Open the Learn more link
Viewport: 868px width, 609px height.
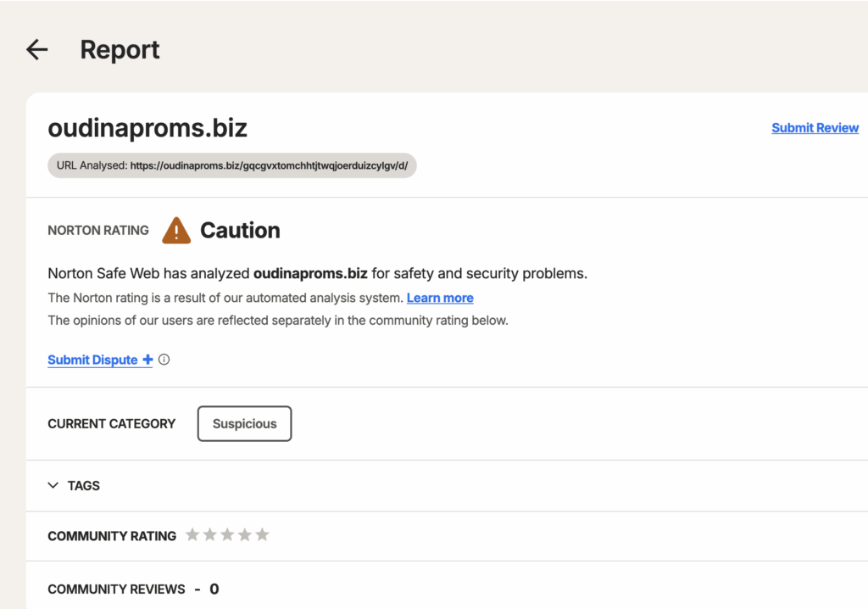(x=440, y=298)
